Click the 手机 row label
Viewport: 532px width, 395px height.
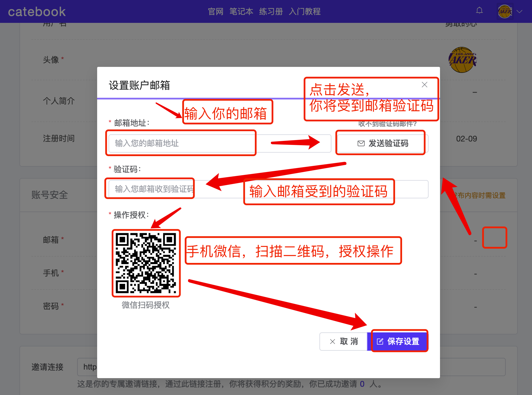(51, 273)
